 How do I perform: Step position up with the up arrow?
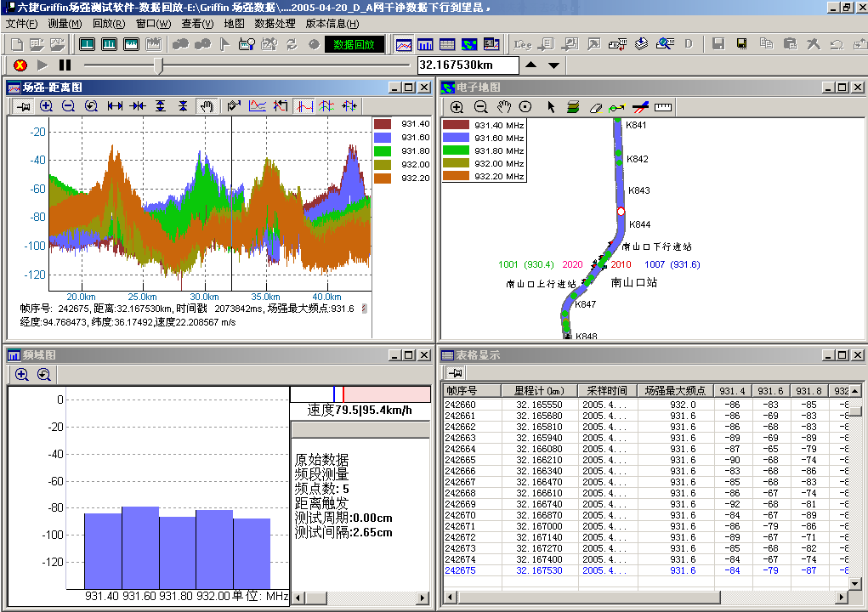pyautogui.click(x=530, y=65)
